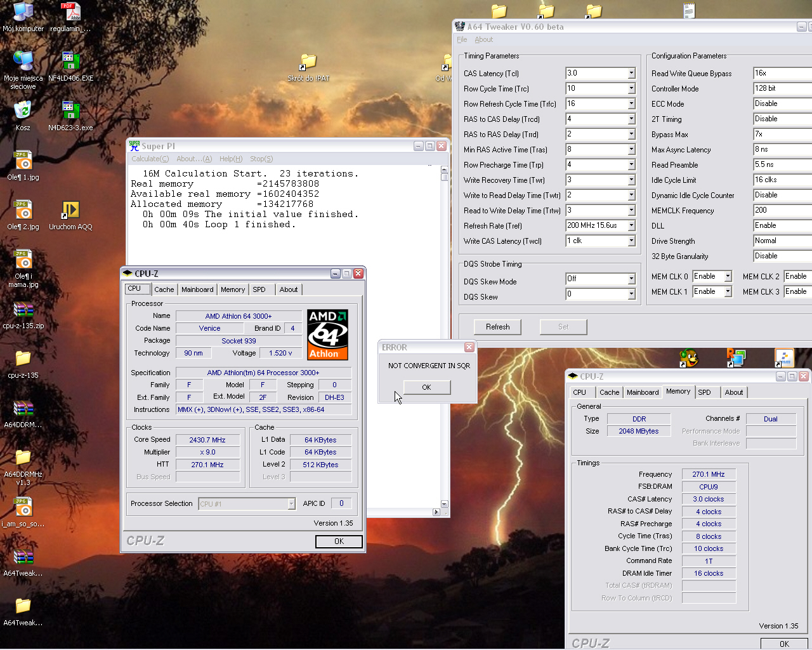
Task: Open Oleś i mama.jpg icon
Action: point(23,259)
